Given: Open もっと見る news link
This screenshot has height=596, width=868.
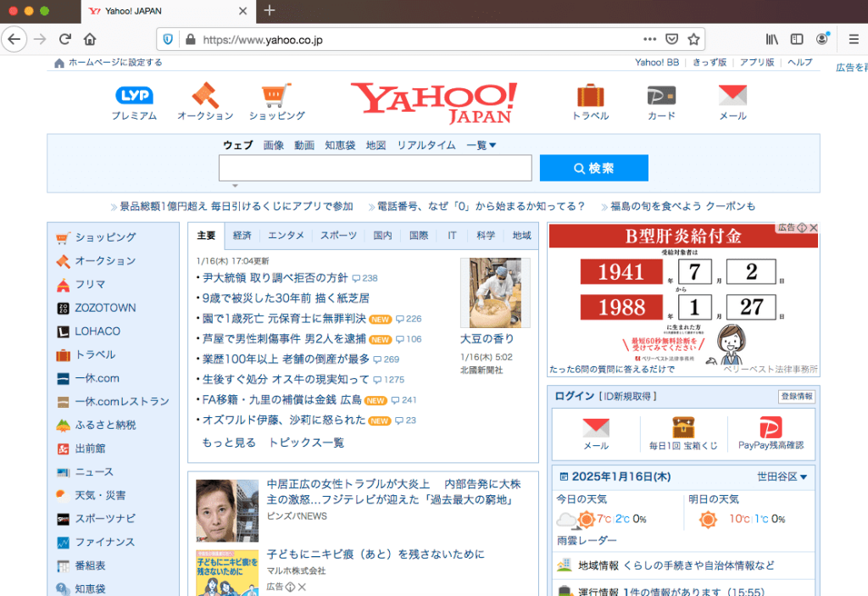Looking at the screenshot, I should [229, 443].
